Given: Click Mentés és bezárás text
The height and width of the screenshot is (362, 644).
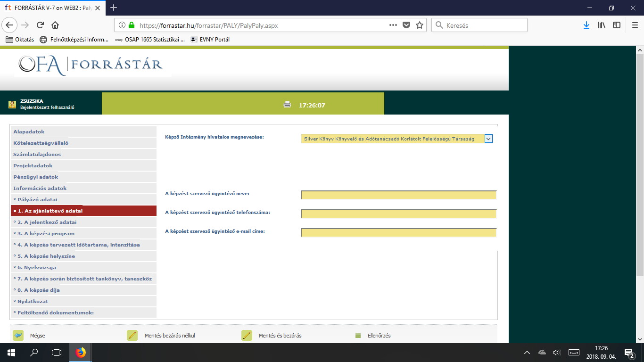Looking at the screenshot, I should click(280, 336).
